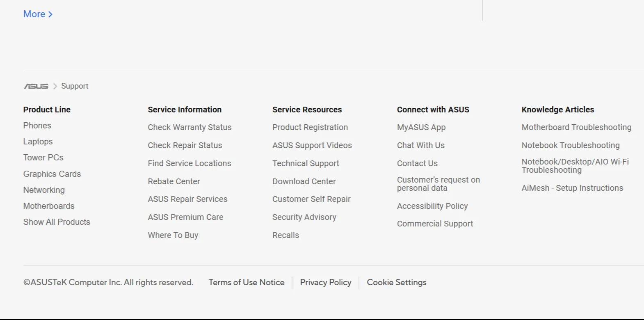The height and width of the screenshot is (320, 644).
Task: Expand the More section at the top
Action: [x=38, y=14]
